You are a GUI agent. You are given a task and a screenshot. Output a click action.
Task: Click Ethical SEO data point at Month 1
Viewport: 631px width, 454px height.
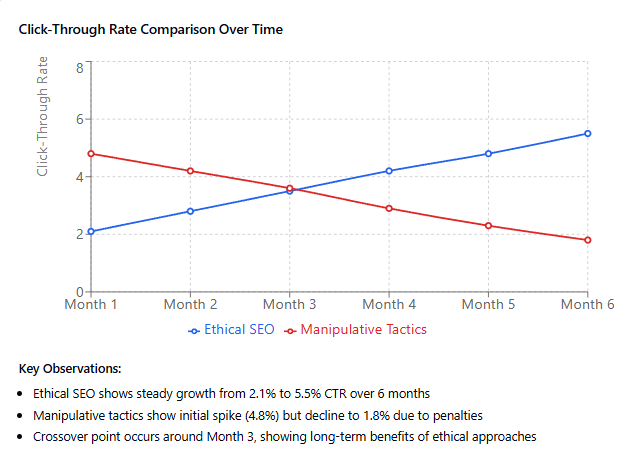point(91,231)
